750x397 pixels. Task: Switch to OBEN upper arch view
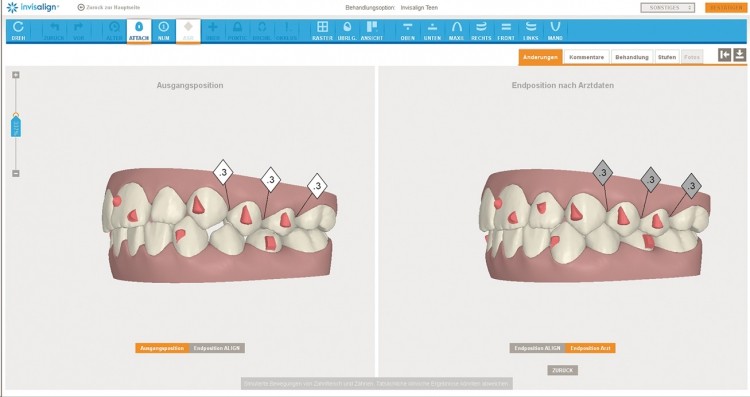(x=408, y=31)
